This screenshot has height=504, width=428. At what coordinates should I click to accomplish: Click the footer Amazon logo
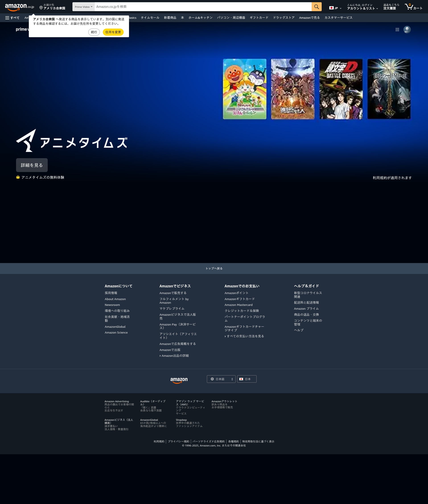coord(179,380)
